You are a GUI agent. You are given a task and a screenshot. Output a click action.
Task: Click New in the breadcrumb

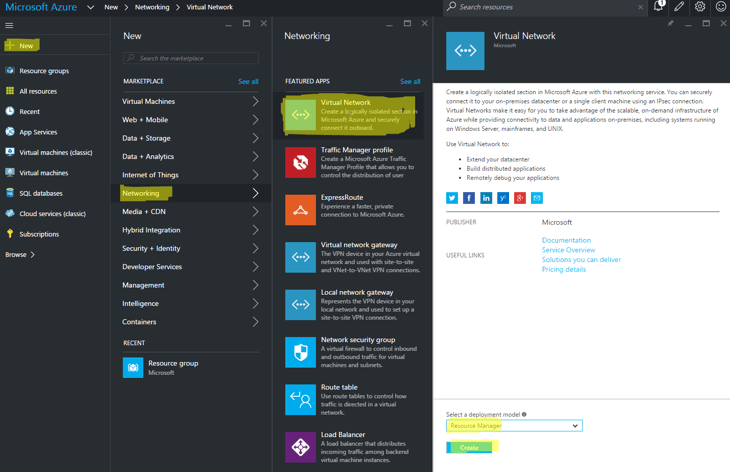[x=111, y=7]
